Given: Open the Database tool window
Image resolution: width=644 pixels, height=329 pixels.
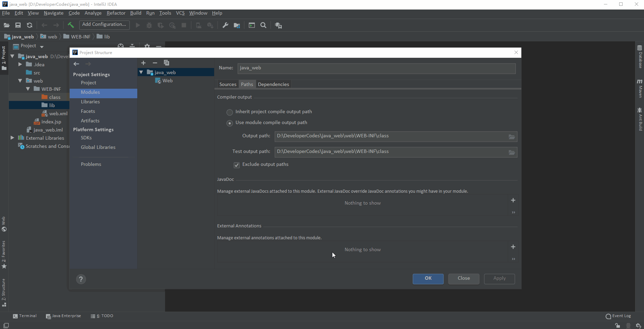Looking at the screenshot, I should pyautogui.click(x=640, y=58).
